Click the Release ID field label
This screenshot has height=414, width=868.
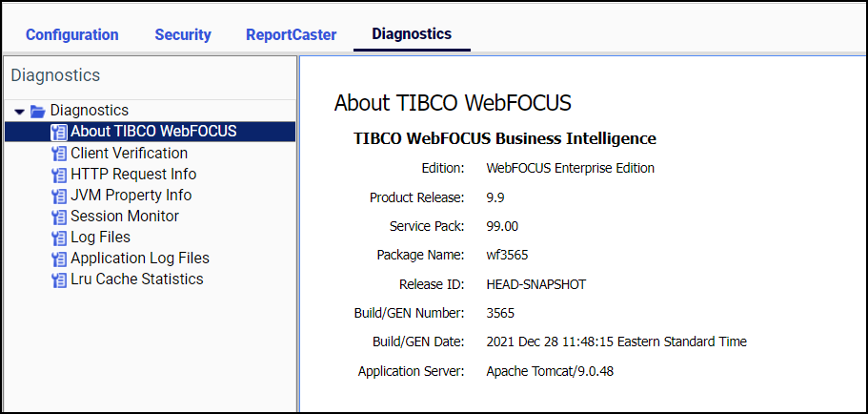432,284
